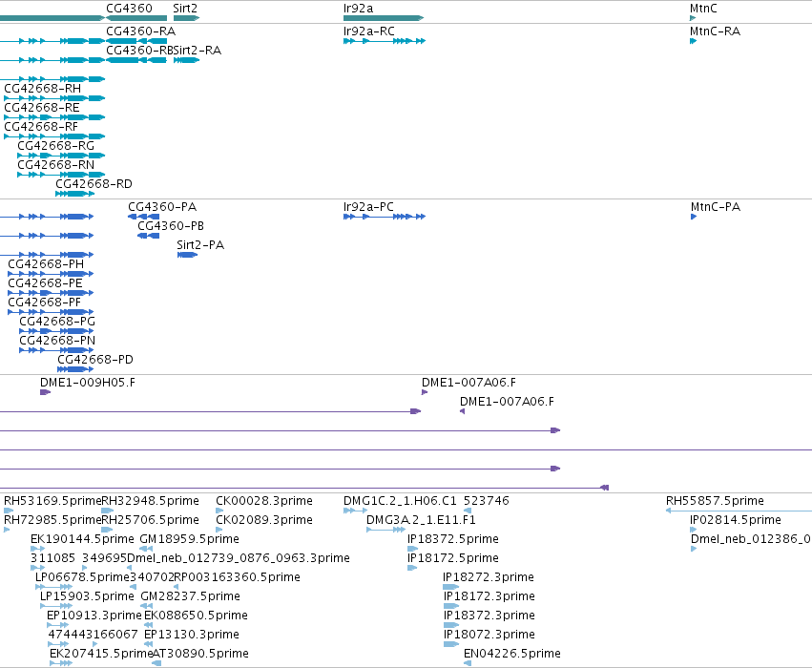Click the IP18072.3prime EST label
This screenshot has width=812, height=668.
pyautogui.click(x=489, y=636)
